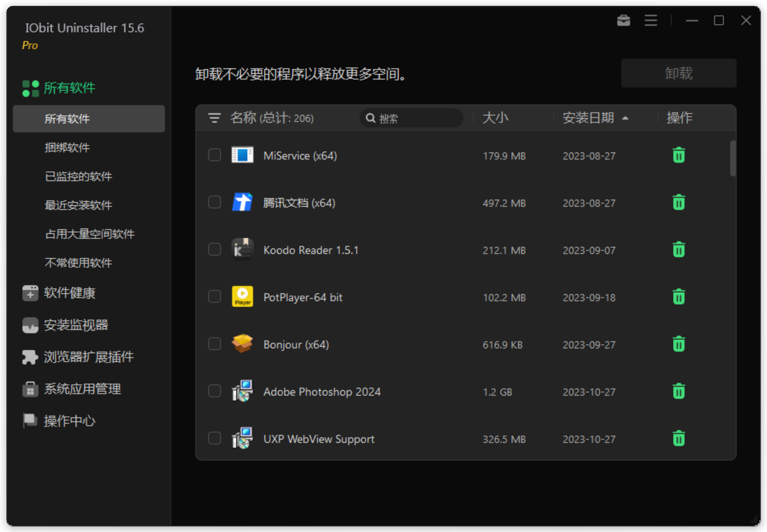Open 占用大量空间软件 in the sidebar
This screenshot has height=532, width=767.
pos(90,234)
